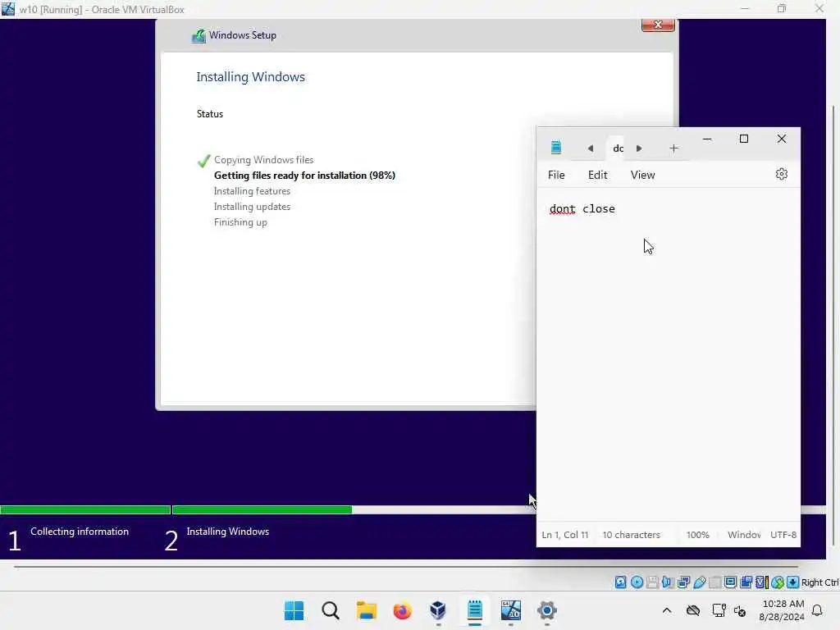Viewport: 840px width, 630px height.
Task: Minimize the Notepad window
Action: pos(706,139)
